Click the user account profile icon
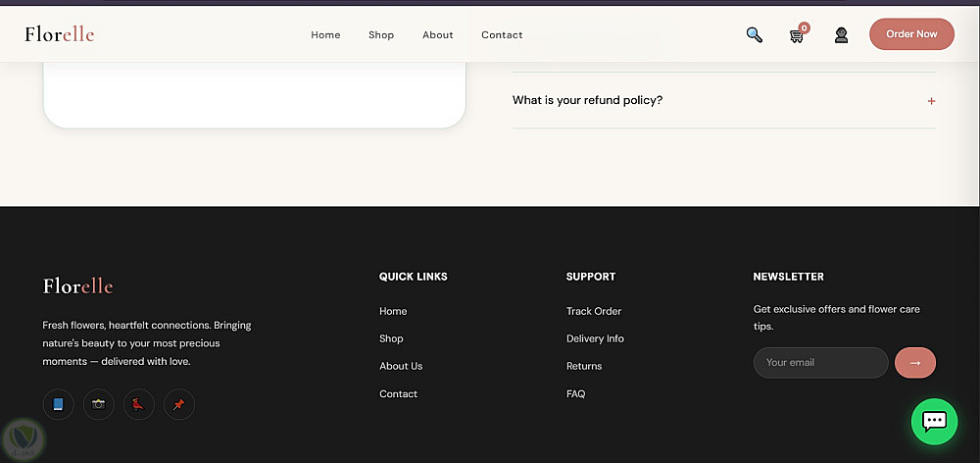 [x=841, y=35]
